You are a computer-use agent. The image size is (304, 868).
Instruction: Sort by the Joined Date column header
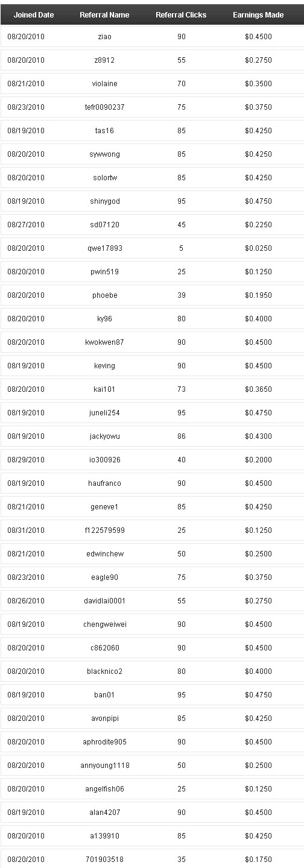(x=34, y=15)
